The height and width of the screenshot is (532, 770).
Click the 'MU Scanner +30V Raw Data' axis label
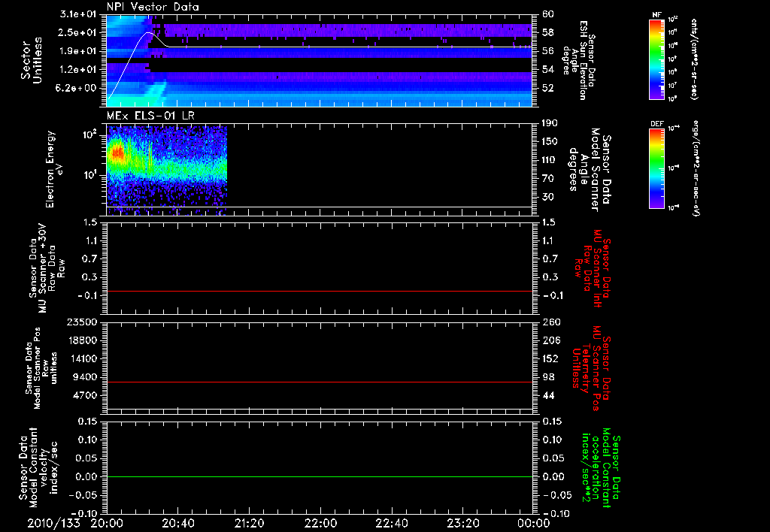click(x=46, y=268)
